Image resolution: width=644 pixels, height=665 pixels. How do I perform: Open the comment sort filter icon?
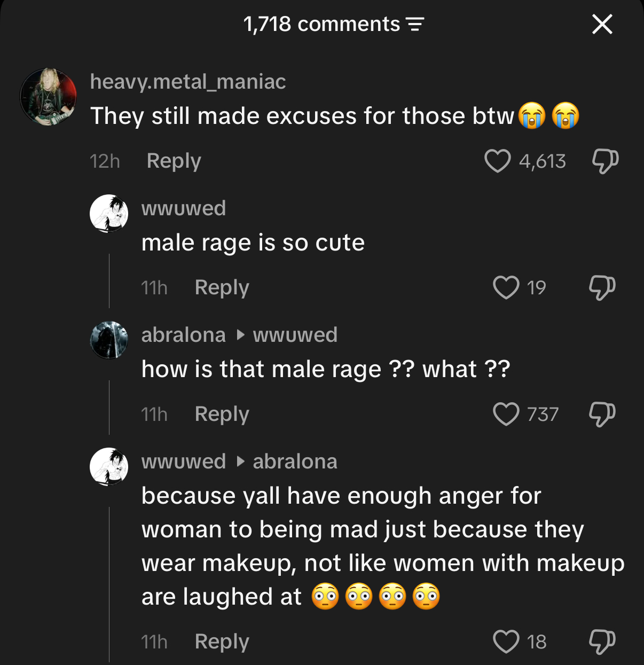click(415, 24)
